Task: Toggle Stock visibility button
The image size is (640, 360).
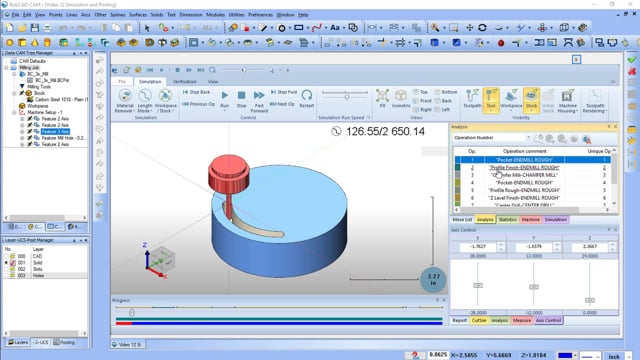Action: point(531,100)
